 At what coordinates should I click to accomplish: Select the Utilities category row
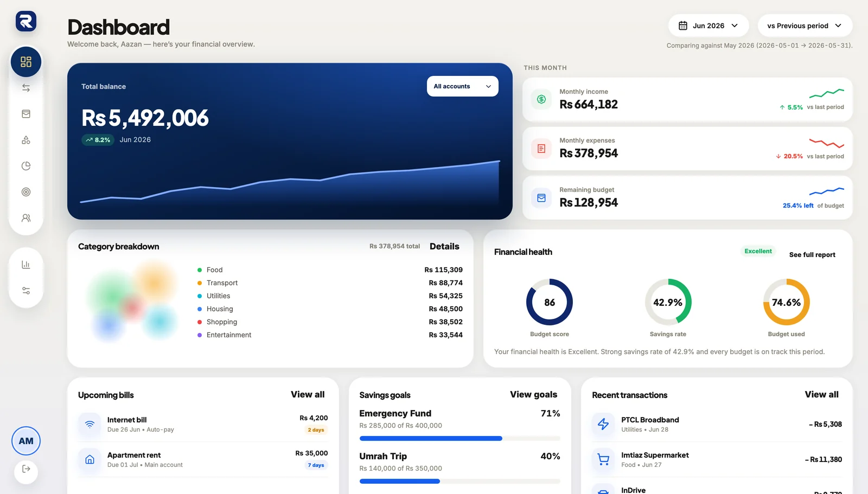click(x=330, y=296)
